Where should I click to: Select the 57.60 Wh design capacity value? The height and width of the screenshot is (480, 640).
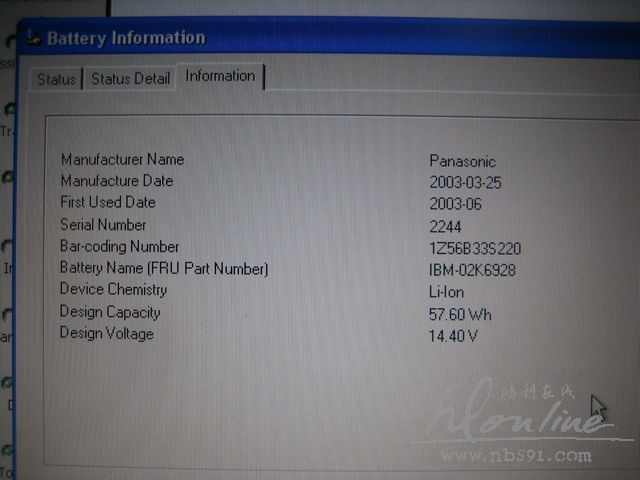tap(460, 315)
